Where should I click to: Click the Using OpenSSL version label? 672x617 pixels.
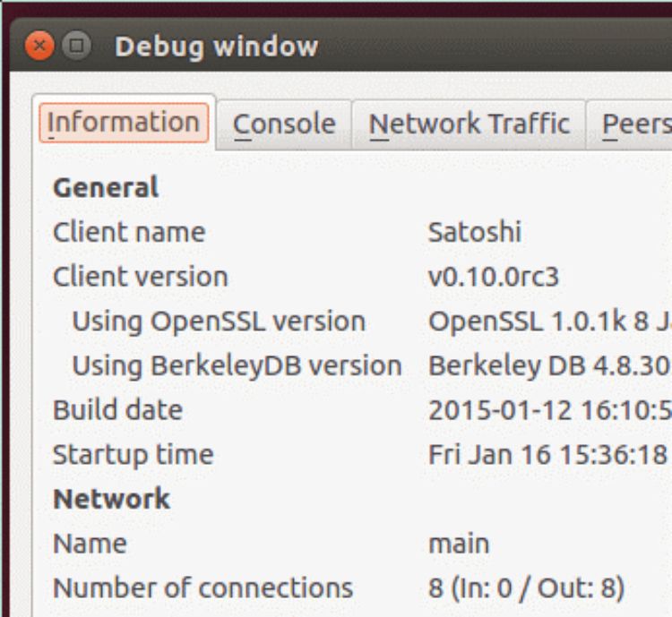tap(219, 321)
